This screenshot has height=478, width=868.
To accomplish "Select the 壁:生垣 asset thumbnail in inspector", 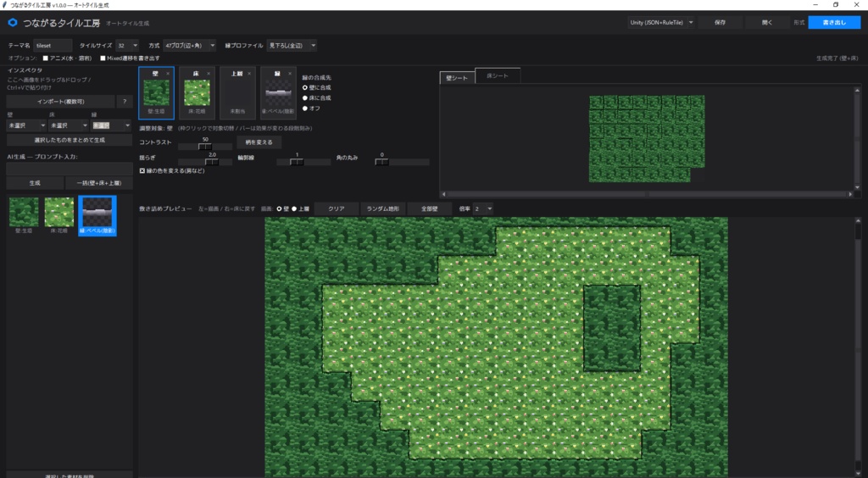I will [x=24, y=212].
